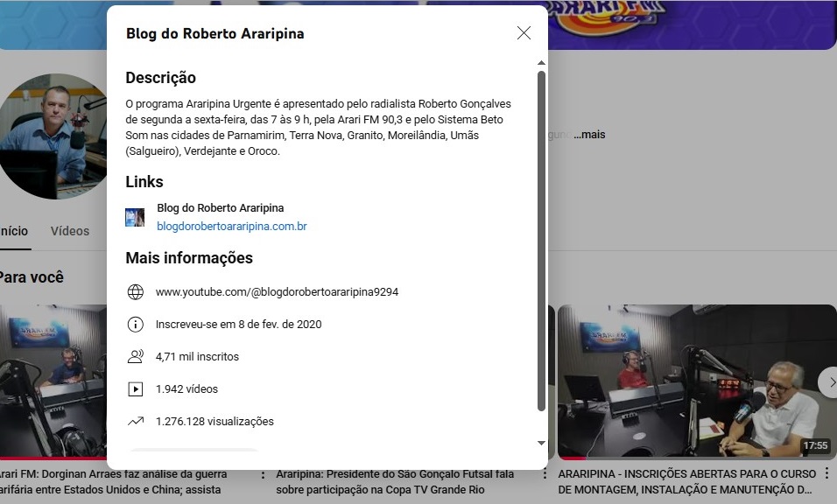The image size is (837, 504).
Task: Click the text Inscreveu-se em 8 de fev. de 2020
Action: (239, 325)
